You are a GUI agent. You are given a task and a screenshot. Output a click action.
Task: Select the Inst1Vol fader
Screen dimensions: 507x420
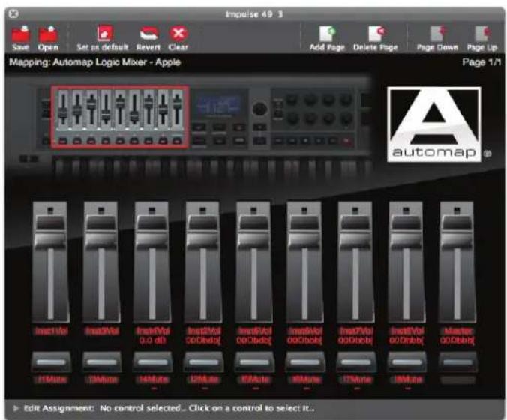tap(50, 262)
